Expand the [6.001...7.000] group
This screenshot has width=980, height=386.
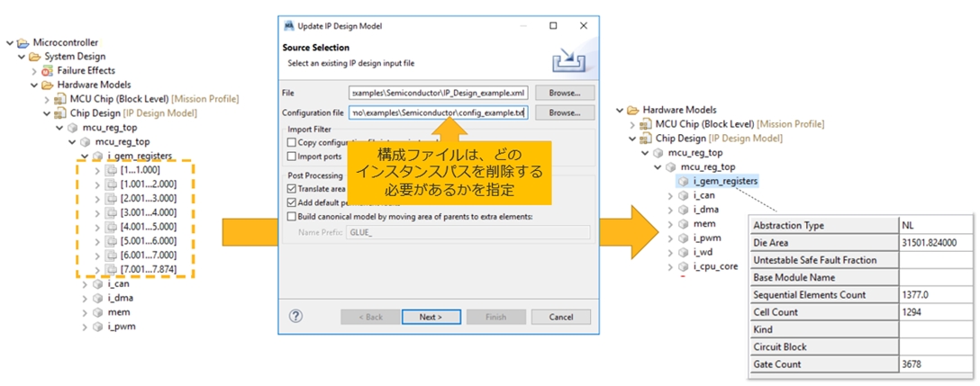(97, 256)
